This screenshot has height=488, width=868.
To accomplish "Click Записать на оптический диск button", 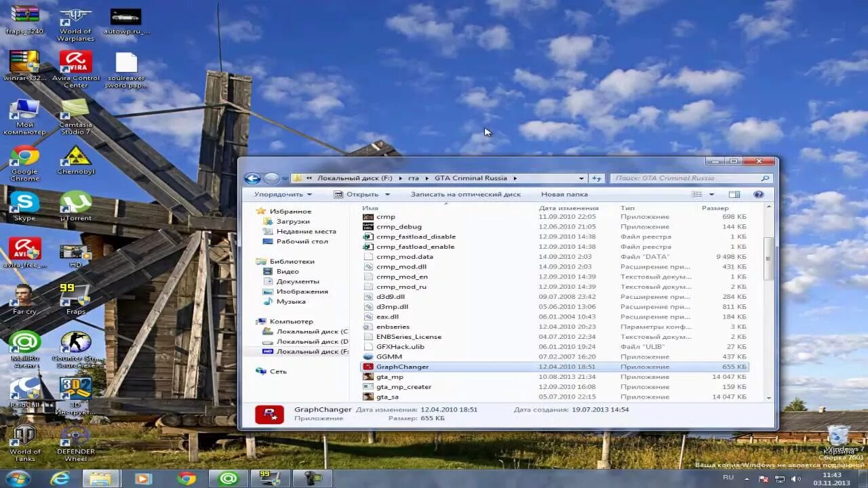I will click(x=465, y=195).
